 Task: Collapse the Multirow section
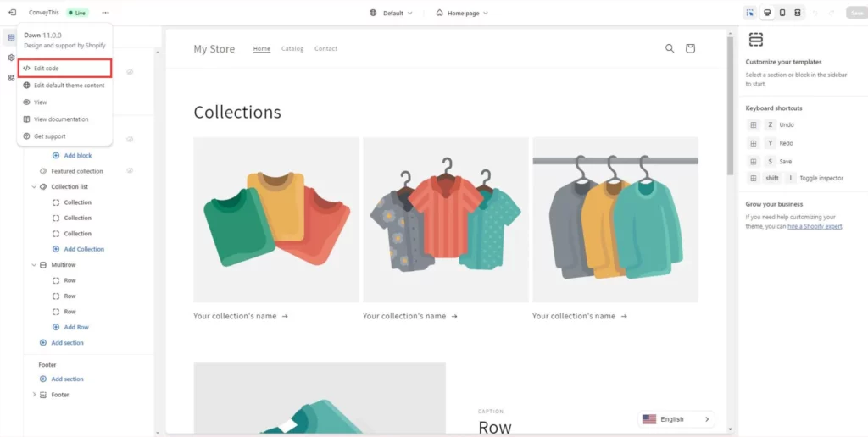(x=33, y=265)
